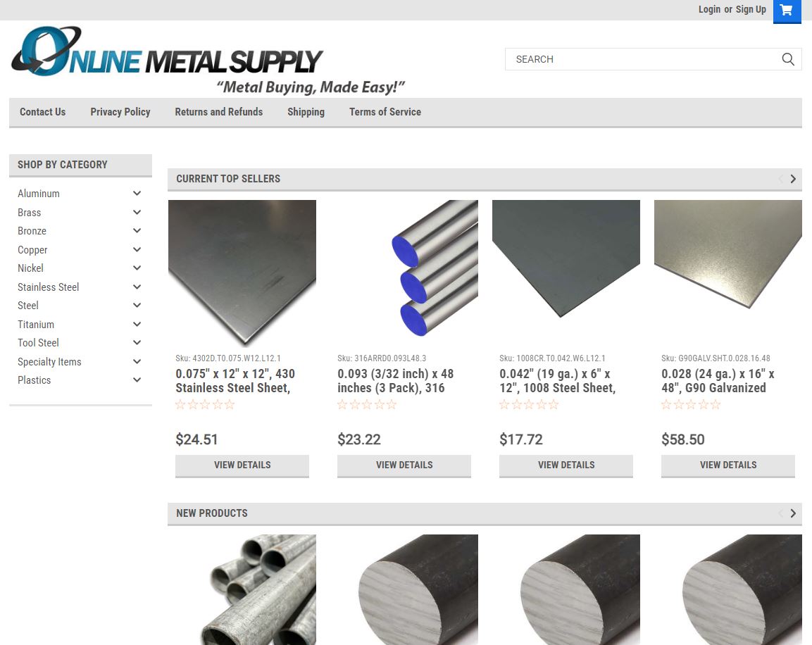
Task: Advance New Products carousel right arrow
Action: click(x=793, y=513)
